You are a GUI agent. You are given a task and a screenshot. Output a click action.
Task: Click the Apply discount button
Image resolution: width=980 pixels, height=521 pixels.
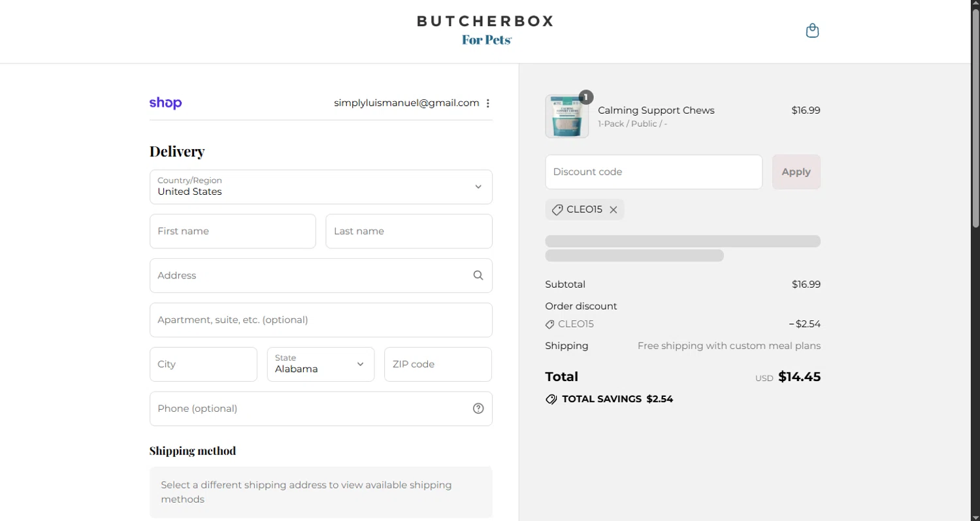796,172
